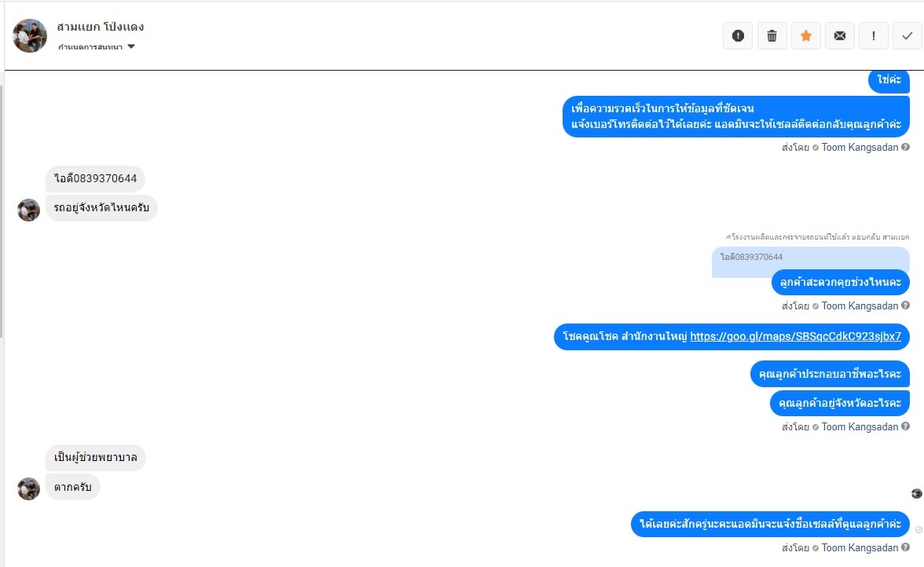Screen dimensions: 924x567
Task: Click avatar beside รถอยู่จังหวัดไหนครับ message
Action: [29, 210]
